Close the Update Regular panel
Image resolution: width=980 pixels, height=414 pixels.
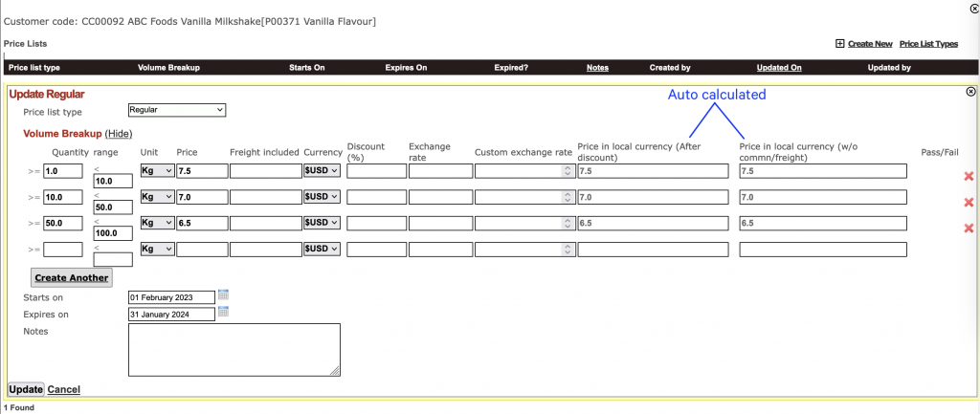(970, 92)
